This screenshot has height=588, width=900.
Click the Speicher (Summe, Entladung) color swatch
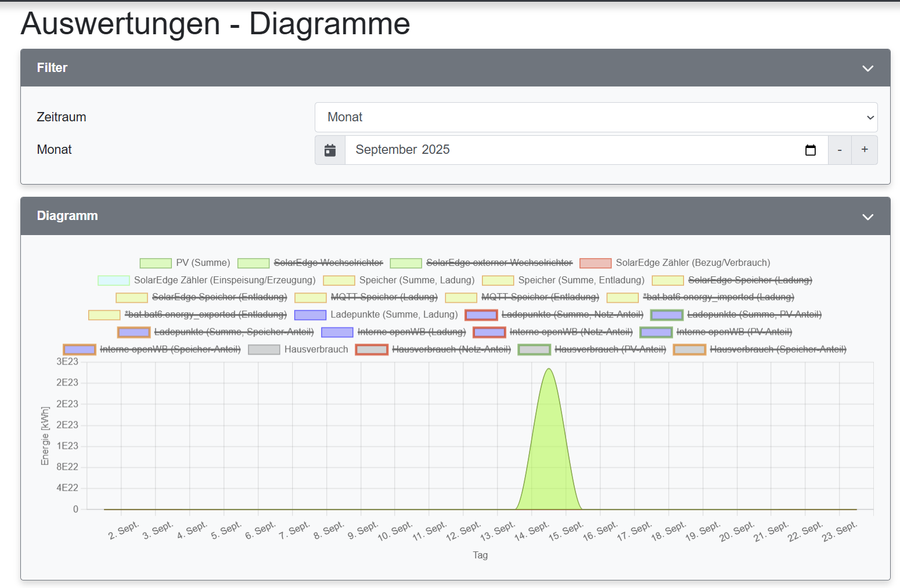coord(498,280)
